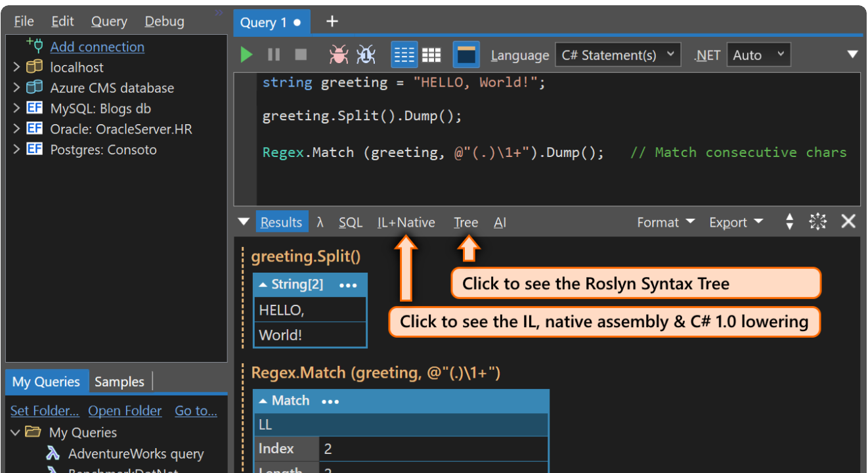Open the .NET version Auto dropdown
Screen dimensions: 868x473
pyautogui.click(x=758, y=55)
